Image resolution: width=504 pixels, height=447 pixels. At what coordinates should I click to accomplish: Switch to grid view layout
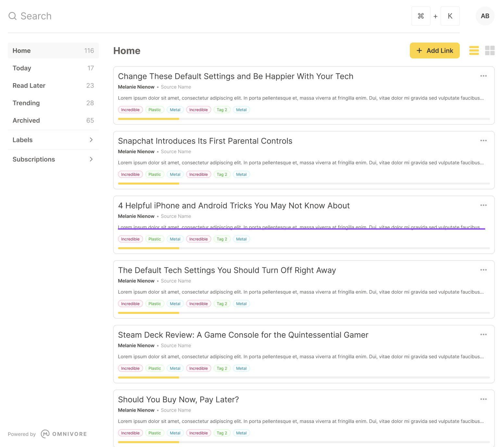tap(490, 50)
